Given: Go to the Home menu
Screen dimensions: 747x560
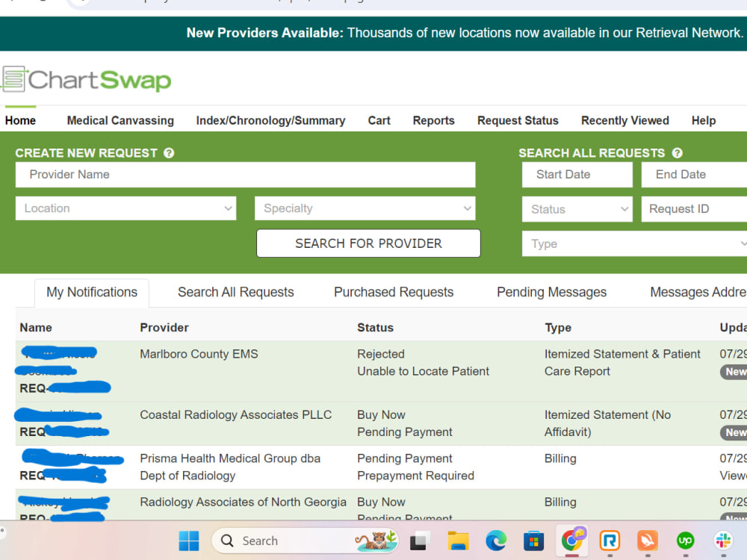Looking at the screenshot, I should pyautogui.click(x=20, y=120).
